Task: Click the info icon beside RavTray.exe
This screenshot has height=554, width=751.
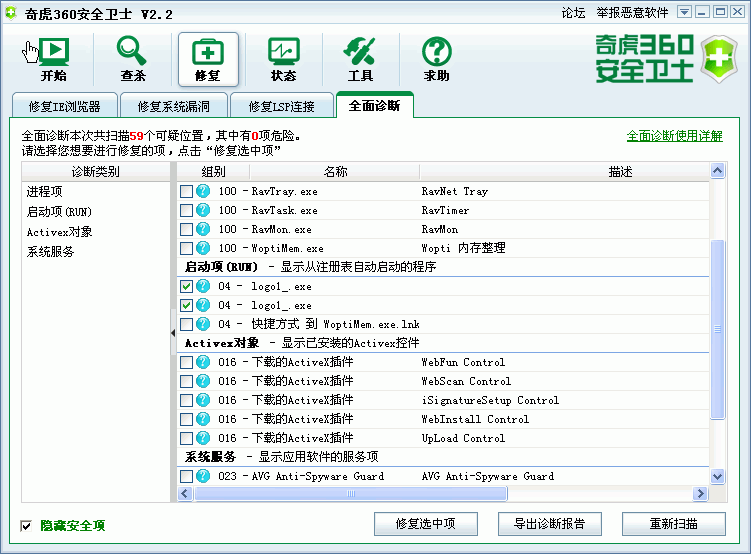Action: pos(204,191)
